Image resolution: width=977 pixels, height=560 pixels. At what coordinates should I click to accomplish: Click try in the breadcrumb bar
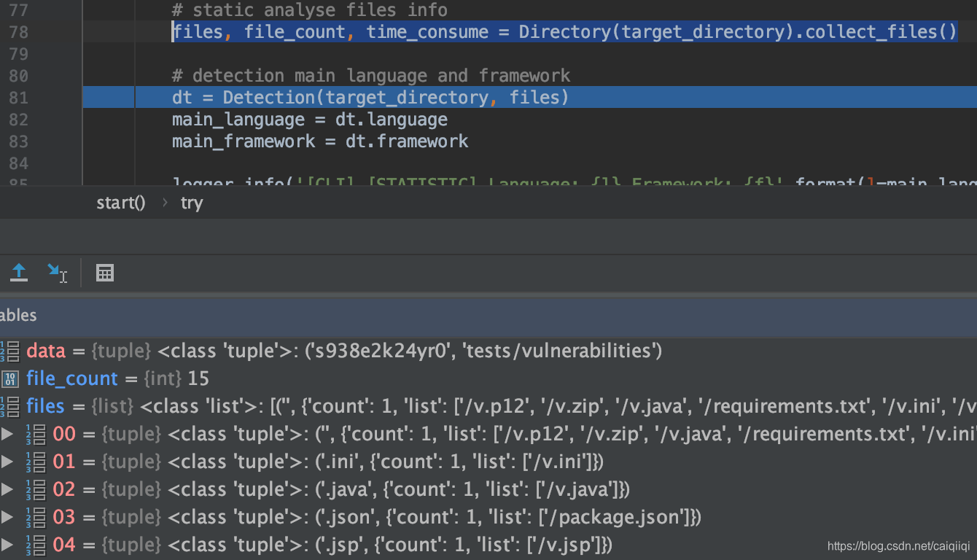pos(192,203)
